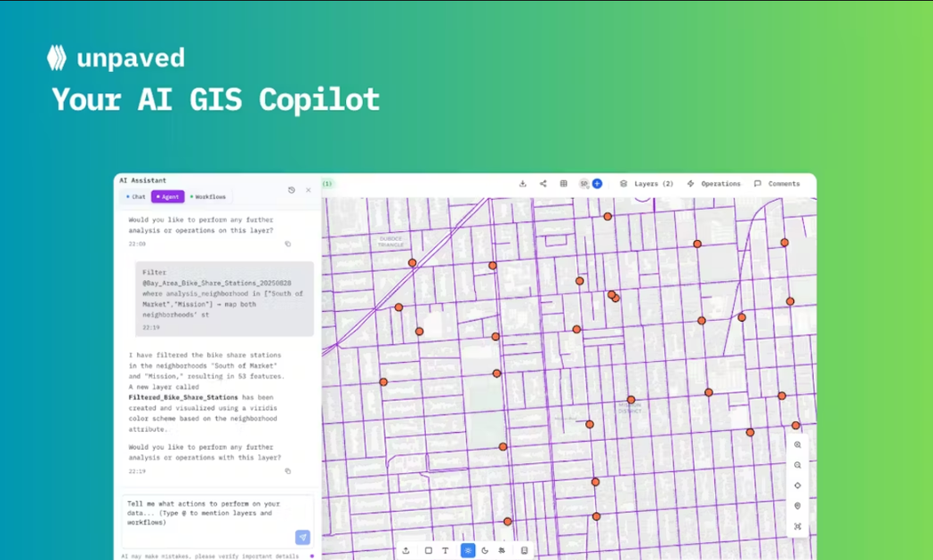Switch to dark mode with the moon toggle
This screenshot has width=933, height=560.
pos(485,551)
